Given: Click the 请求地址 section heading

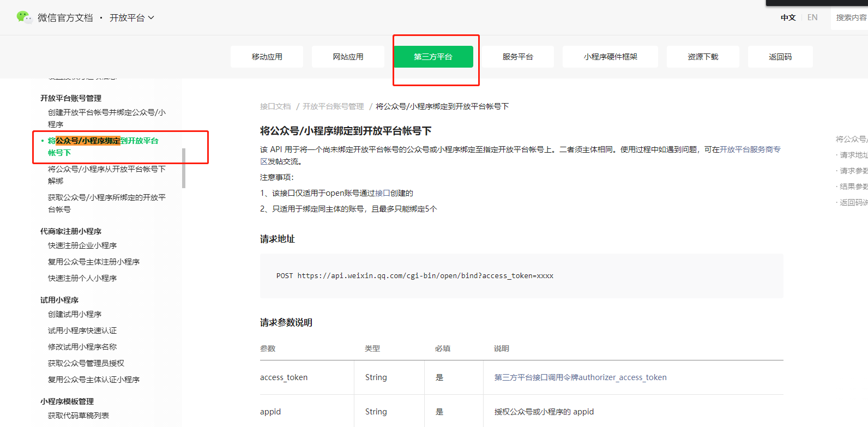Looking at the screenshot, I should (278, 239).
